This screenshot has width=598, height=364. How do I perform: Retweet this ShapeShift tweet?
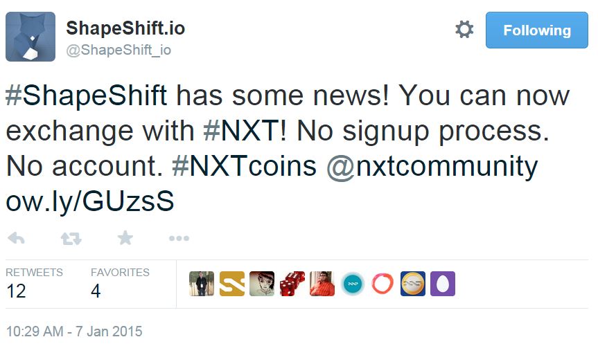(x=71, y=238)
